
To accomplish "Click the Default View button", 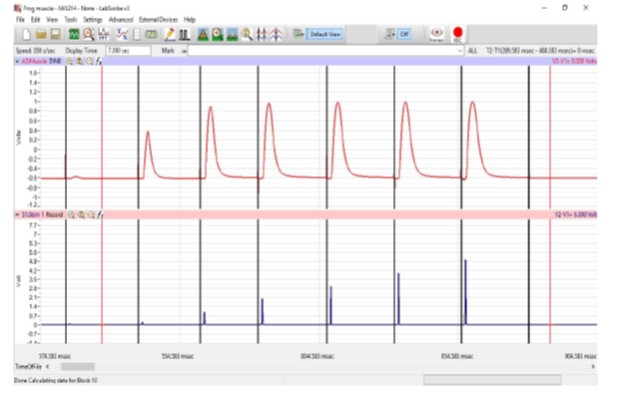I will click(x=325, y=34).
